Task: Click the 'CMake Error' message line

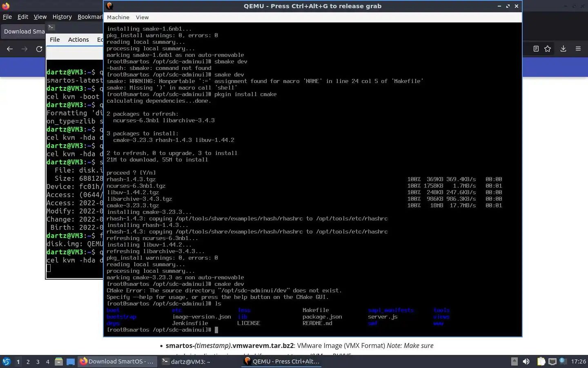Action: (224, 290)
